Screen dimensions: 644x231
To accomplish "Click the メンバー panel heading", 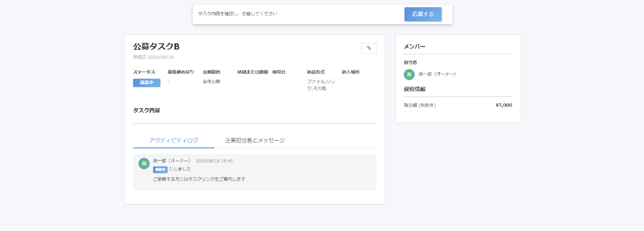I will 415,46.
